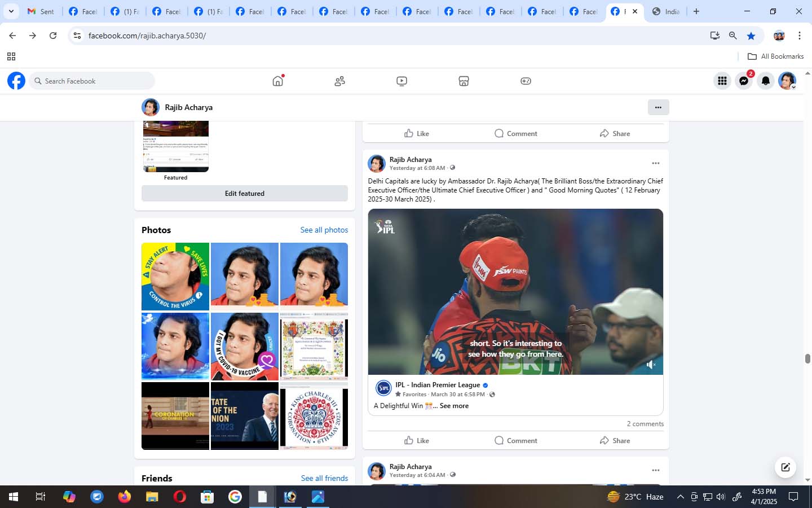The width and height of the screenshot is (812, 508).
Task: Show hidden icons in system tray
Action: pyautogui.click(x=680, y=497)
